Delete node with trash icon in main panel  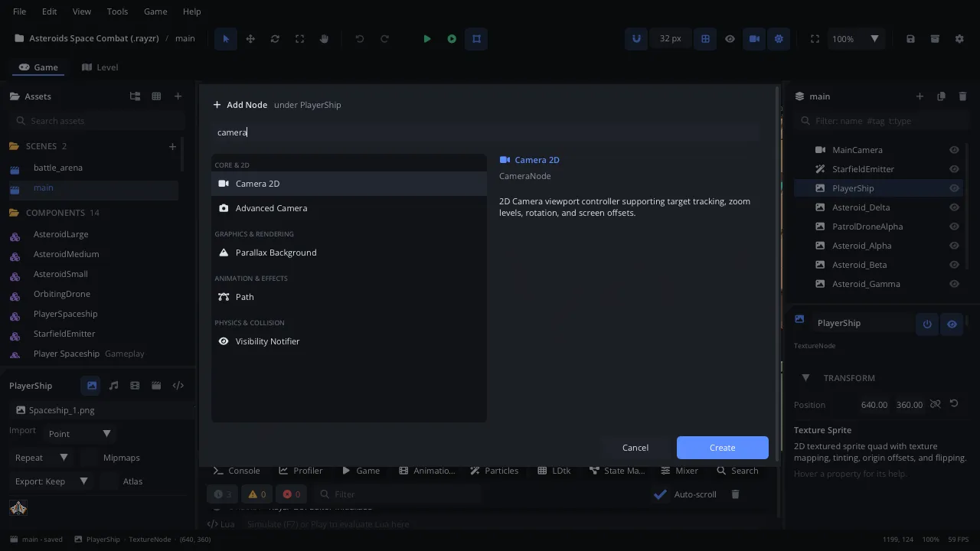tap(962, 96)
